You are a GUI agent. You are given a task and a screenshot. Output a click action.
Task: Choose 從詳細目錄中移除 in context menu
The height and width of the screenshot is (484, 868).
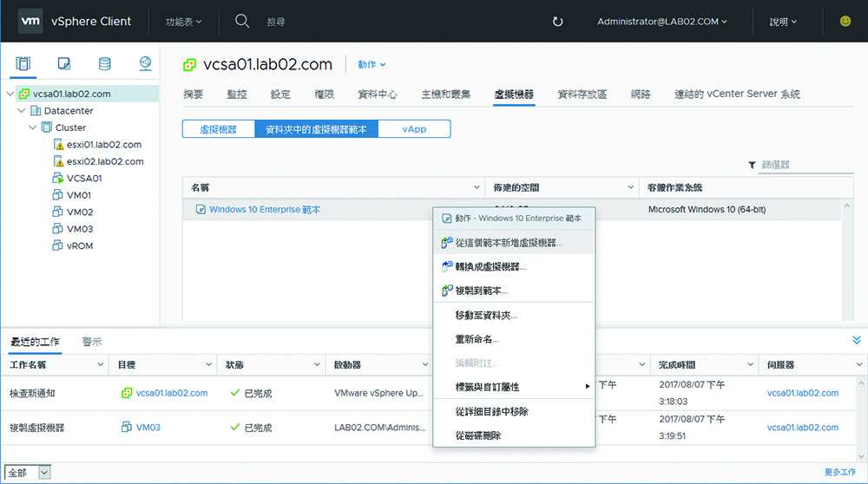click(514, 411)
